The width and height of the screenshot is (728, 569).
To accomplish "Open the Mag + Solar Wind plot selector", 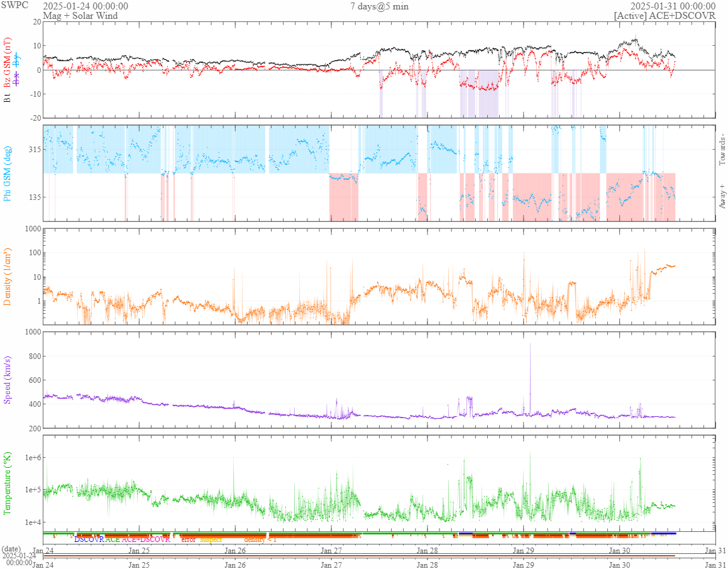I will [x=80, y=16].
